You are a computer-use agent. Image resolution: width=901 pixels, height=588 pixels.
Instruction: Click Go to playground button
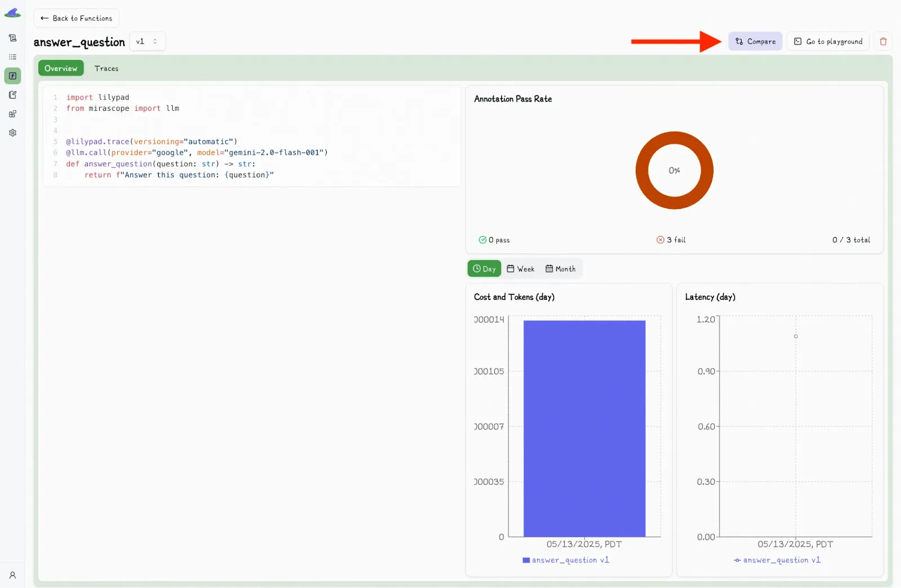pyautogui.click(x=828, y=41)
